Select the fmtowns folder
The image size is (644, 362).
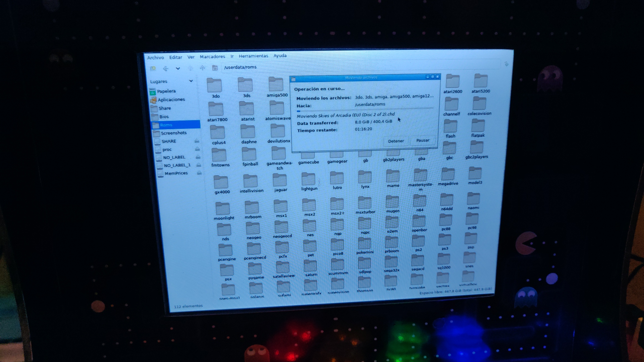pyautogui.click(x=220, y=158)
